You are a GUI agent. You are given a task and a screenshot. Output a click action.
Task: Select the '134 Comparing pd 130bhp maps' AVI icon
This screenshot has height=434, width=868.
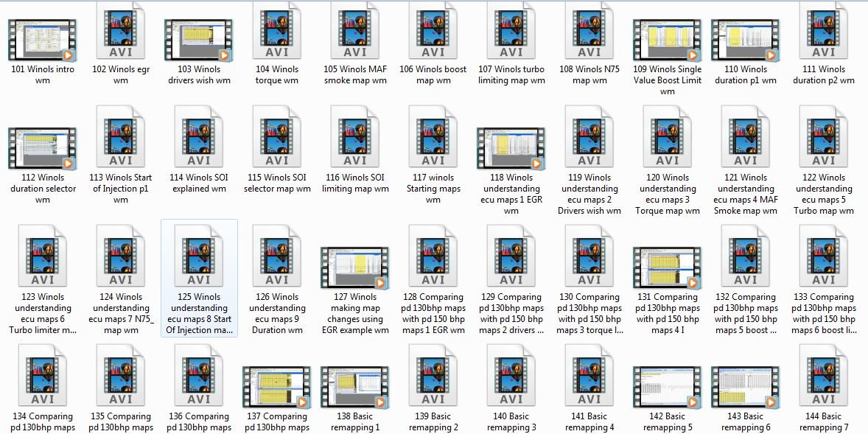[43, 375]
